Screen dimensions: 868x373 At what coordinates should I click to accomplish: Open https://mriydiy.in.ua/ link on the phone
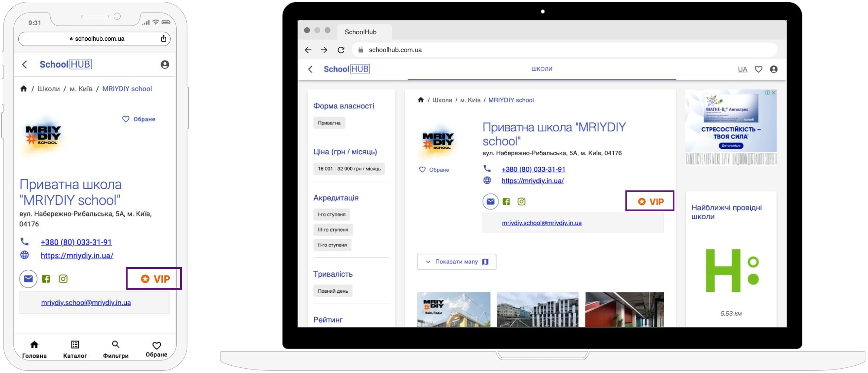click(x=77, y=255)
